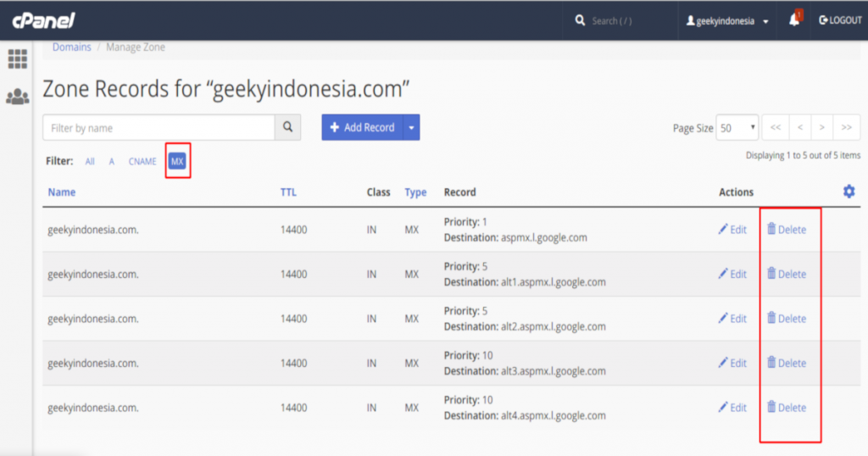Open the user manager people icon
The width and height of the screenshot is (868, 456).
tap(18, 97)
